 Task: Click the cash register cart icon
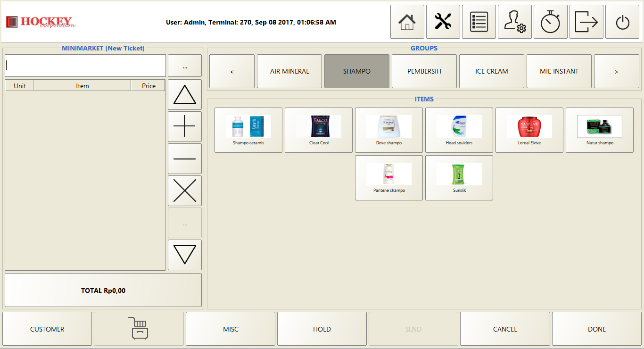[139, 329]
